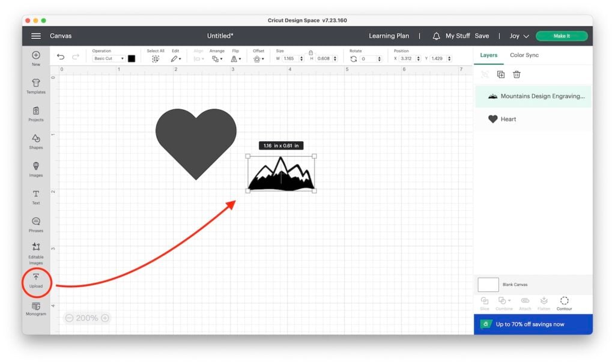Open the Flip dropdown

(x=235, y=59)
